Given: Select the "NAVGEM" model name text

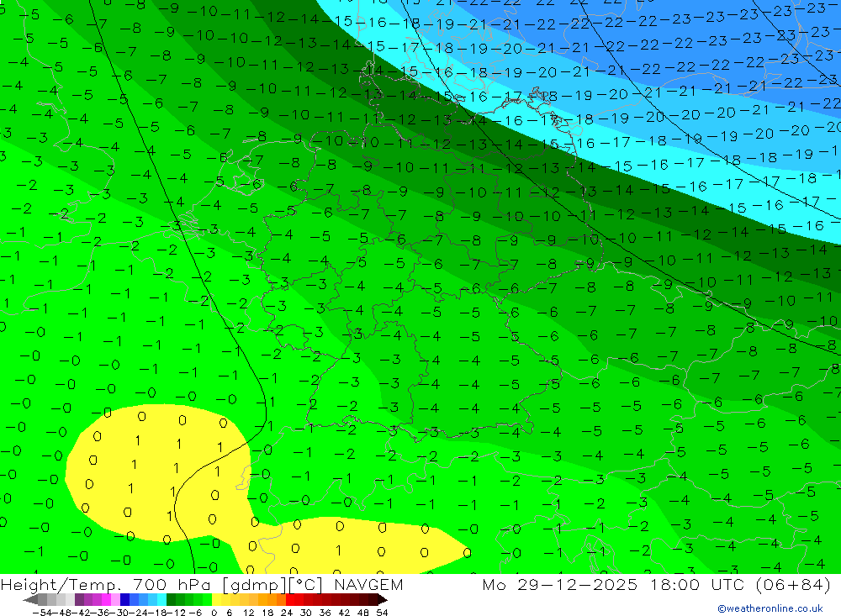Looking at the screenshot, I should pos(368,585).
